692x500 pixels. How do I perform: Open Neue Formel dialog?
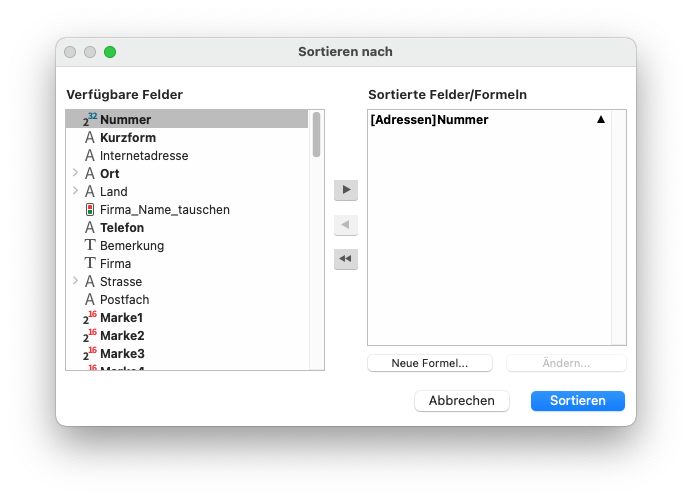pos(430,363)
